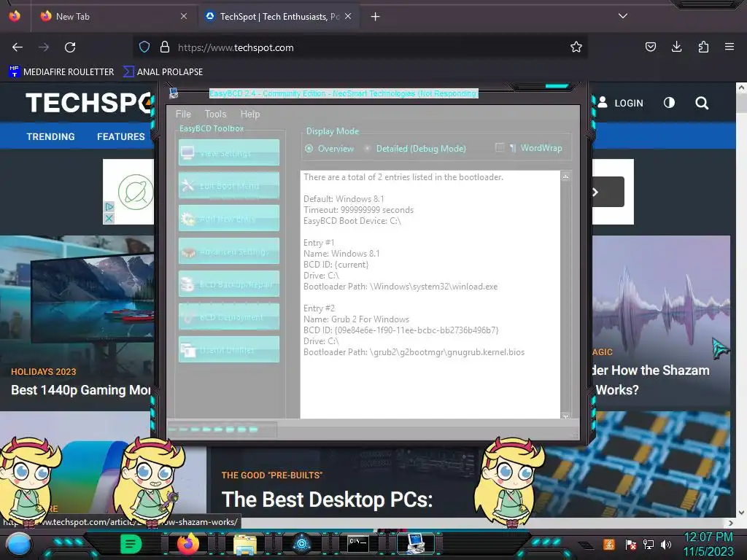This screenshot has width=747, height=560.
Task: Open green notes app in taskbar
Action: [131, 544]
